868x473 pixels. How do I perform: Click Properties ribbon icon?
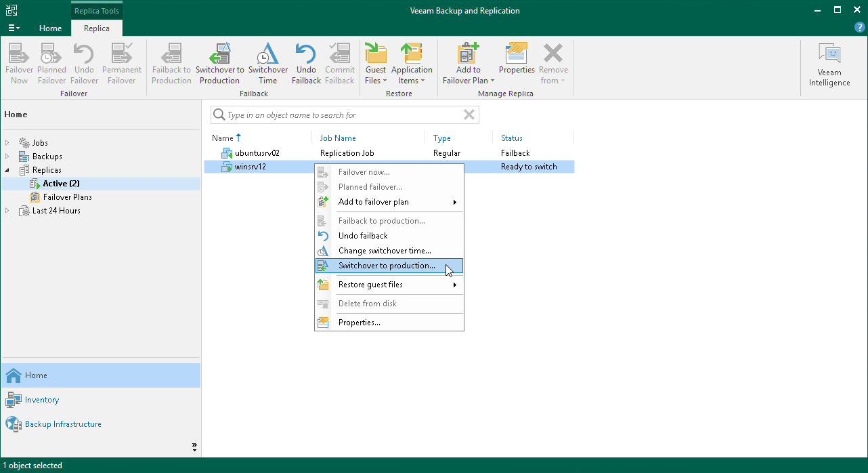click(x=517, y=58)
